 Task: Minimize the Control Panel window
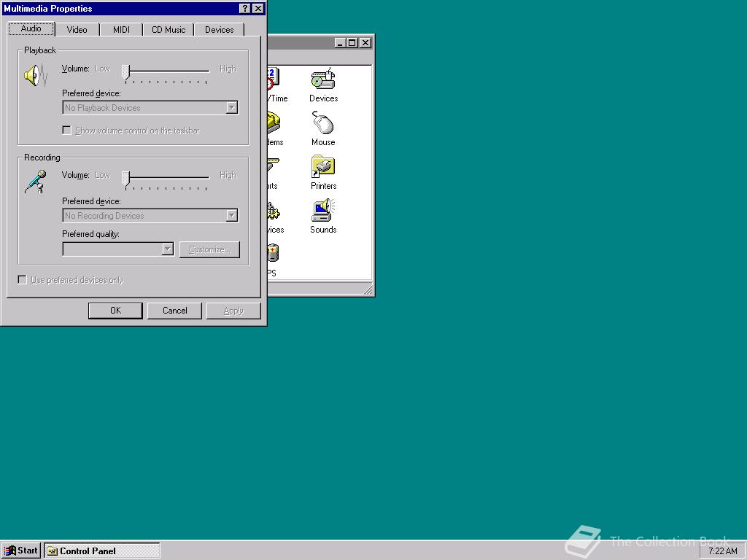pyautogui.click(x=340, y=43)
